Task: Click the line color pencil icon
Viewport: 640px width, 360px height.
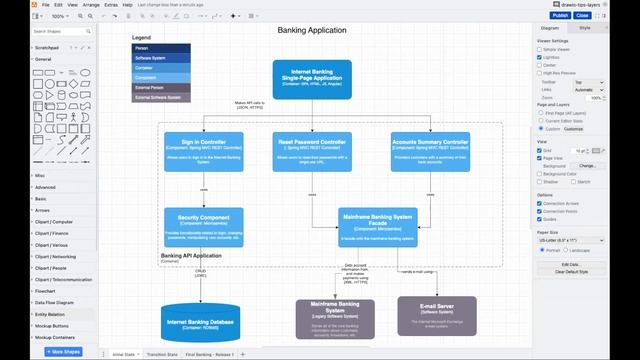Action: pos(176,16)
